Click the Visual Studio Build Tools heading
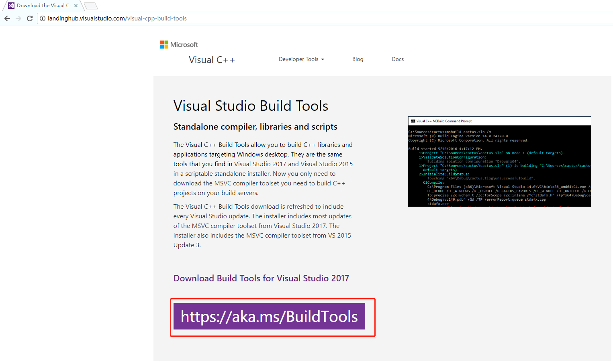This screenshot has width=613, height=364. pyautogui.click(x=251, y=106)
